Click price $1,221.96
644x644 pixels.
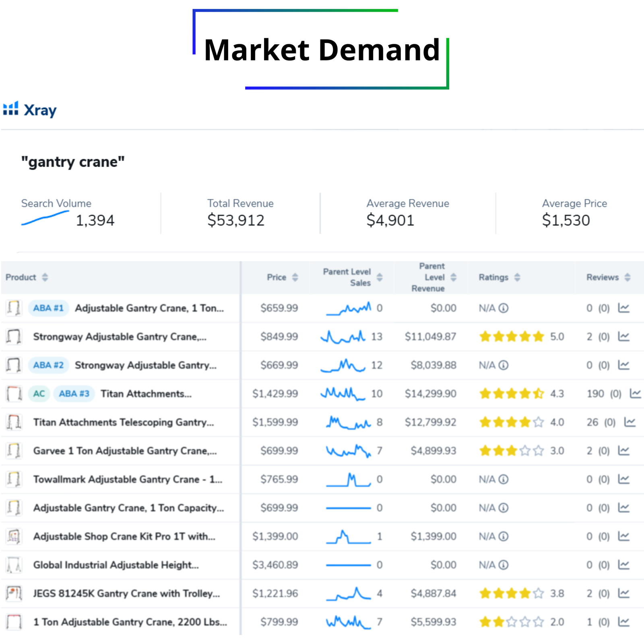275,594
